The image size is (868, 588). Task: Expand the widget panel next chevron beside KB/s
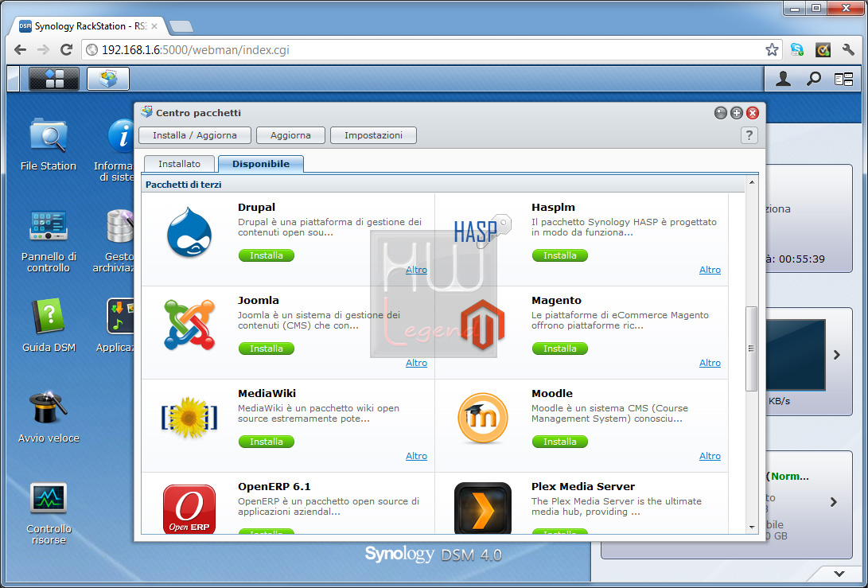(836, 354)
